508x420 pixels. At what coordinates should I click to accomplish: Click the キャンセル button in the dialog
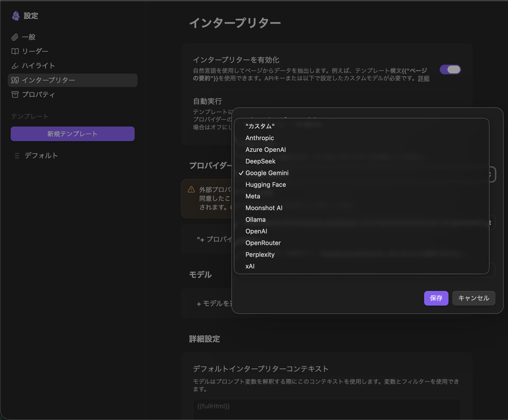coord(473,298)
